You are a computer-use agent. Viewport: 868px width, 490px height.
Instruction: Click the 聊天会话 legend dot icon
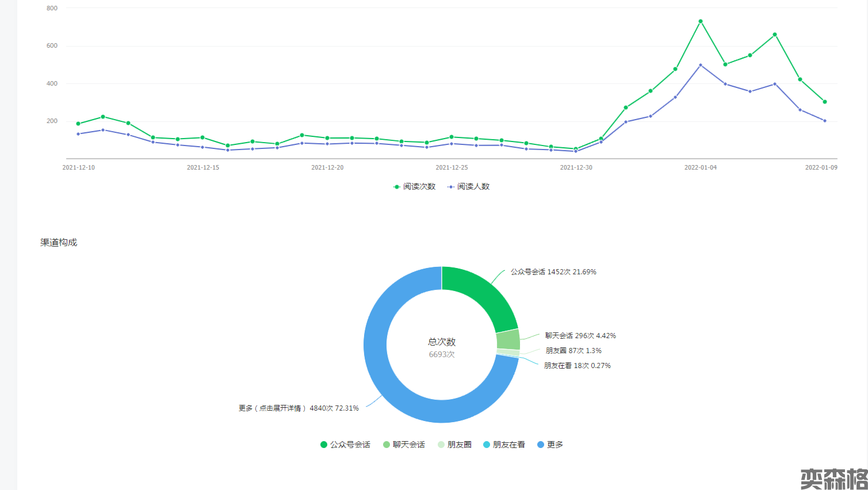coord(387,445)
